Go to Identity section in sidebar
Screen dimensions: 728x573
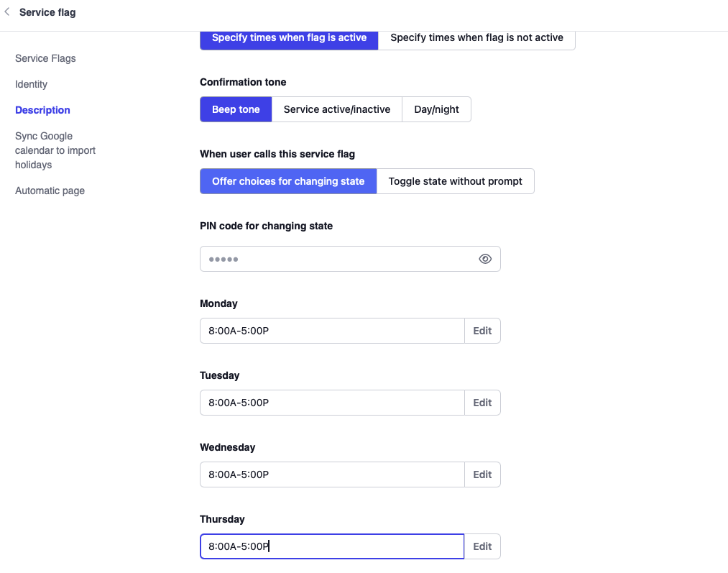[31, 84]
